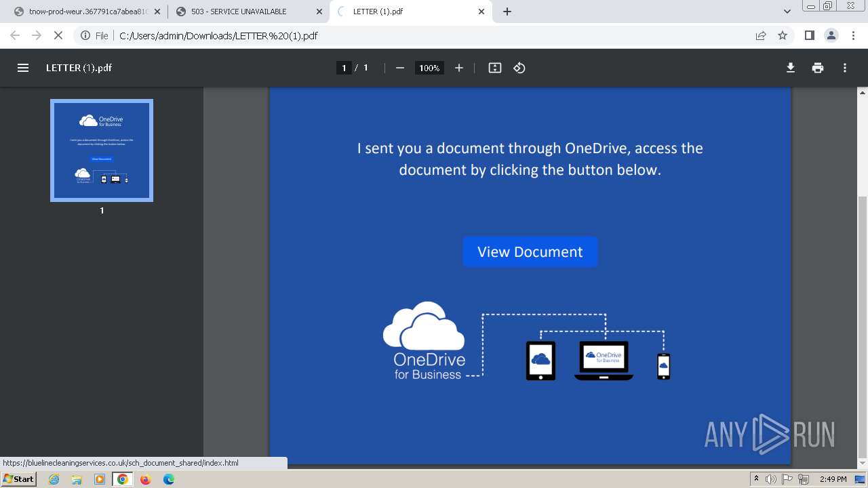
Task: Bookmark this tab with the star icon
Action: click(x=783, y=35)
